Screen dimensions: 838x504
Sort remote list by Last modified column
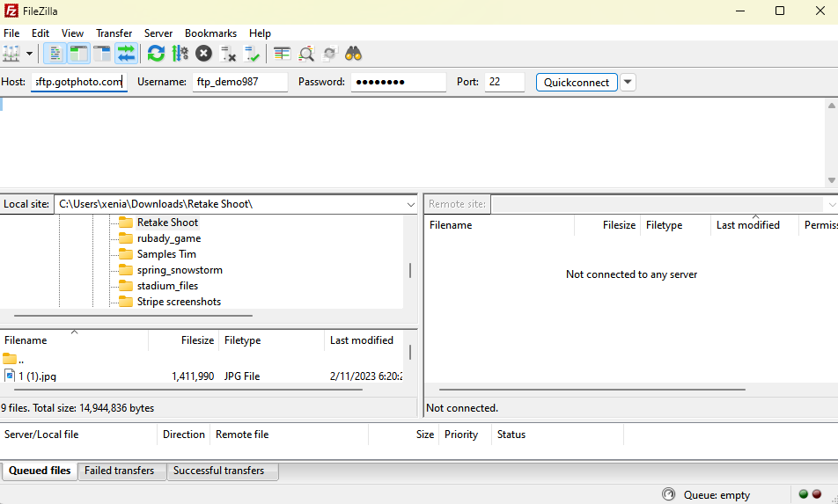pos(754,225)
